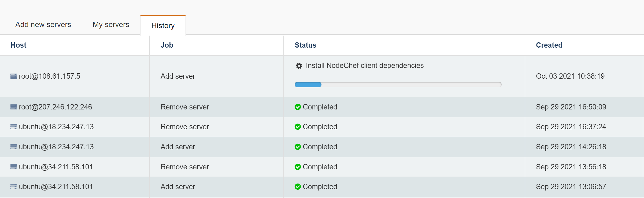Click green check icon in 16:37:24 row
Image resolution: width=644 pixels, height=198 pixels.
(298, 127)
